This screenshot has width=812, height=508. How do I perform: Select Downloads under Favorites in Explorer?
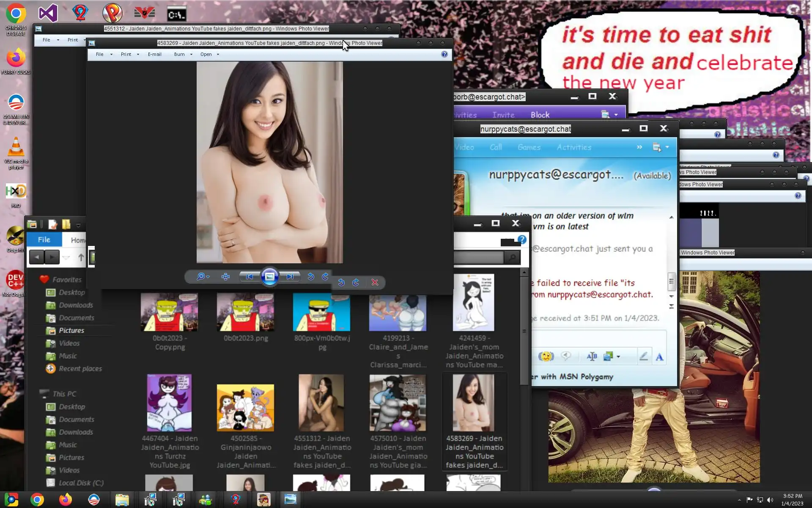click(76, 305)
